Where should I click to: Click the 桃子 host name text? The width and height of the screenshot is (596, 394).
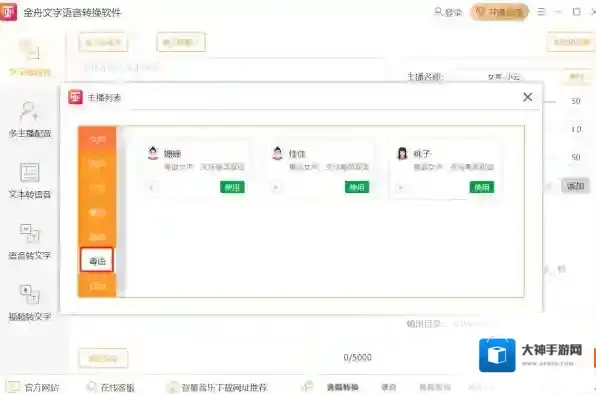[422, 153]
